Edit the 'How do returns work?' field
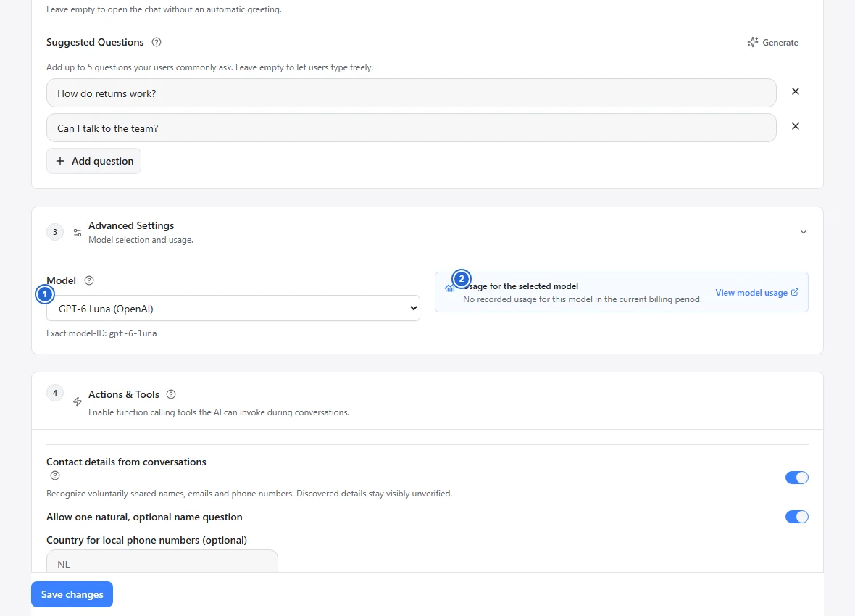This screenshot has height=616, width=855. tap(411, 93)
